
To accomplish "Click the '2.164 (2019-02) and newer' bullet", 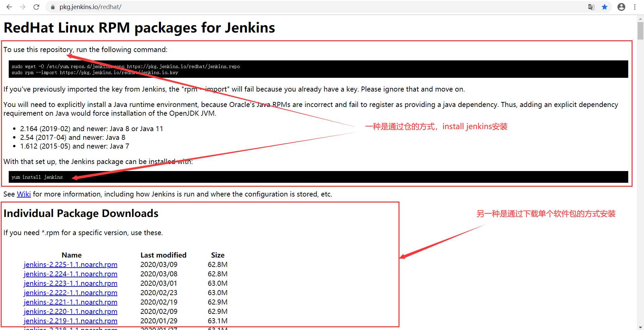I will pos(92,129).
